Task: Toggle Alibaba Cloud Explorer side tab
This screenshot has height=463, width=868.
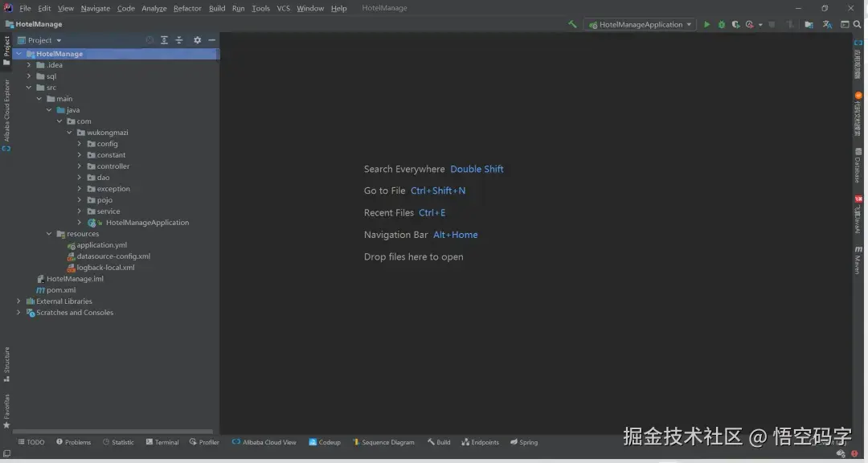Action: click(6, 115)
